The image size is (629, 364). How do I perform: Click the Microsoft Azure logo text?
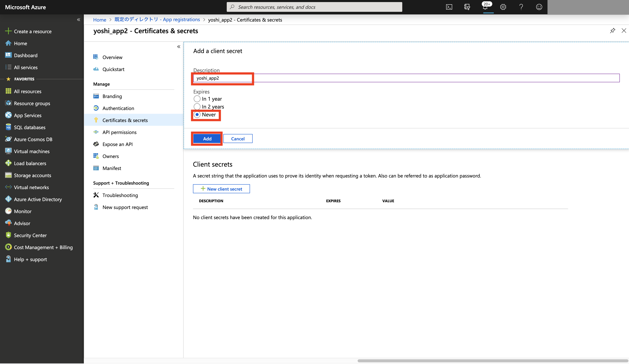[x=26, y=7]
